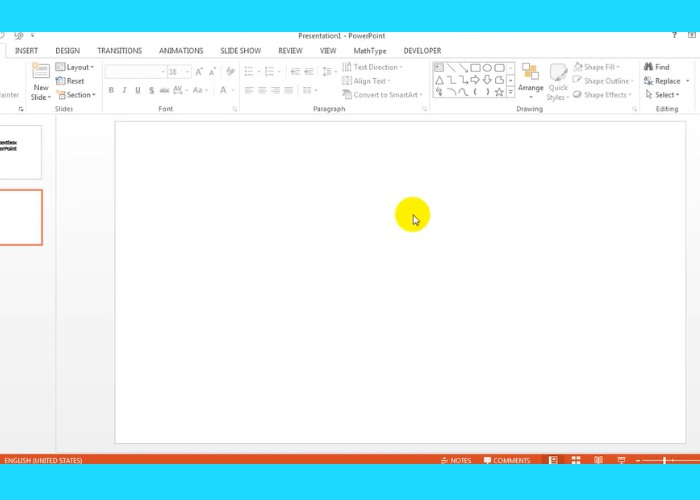Expand the shapes gallery More arrow
Screen dimensions: 700x500
(510, 92)
